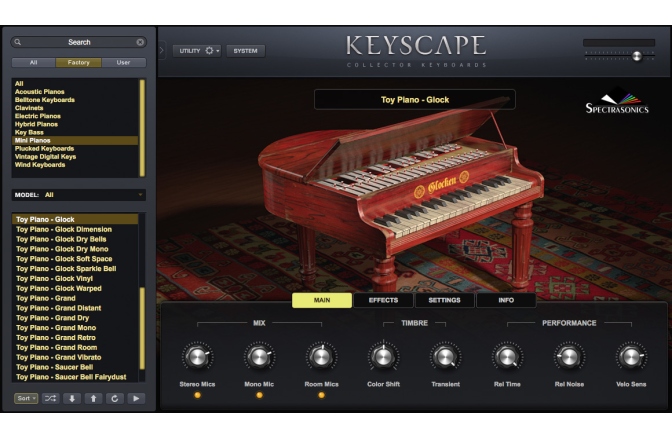
Task: Click the Color Shift knob
Action: click(383, 356)
